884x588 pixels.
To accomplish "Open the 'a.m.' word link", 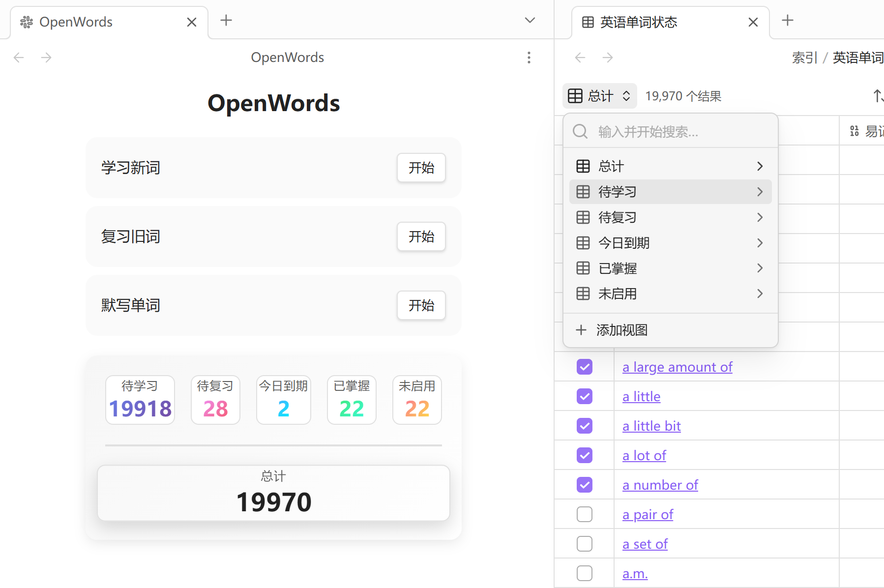I will [x=635, y=574].
